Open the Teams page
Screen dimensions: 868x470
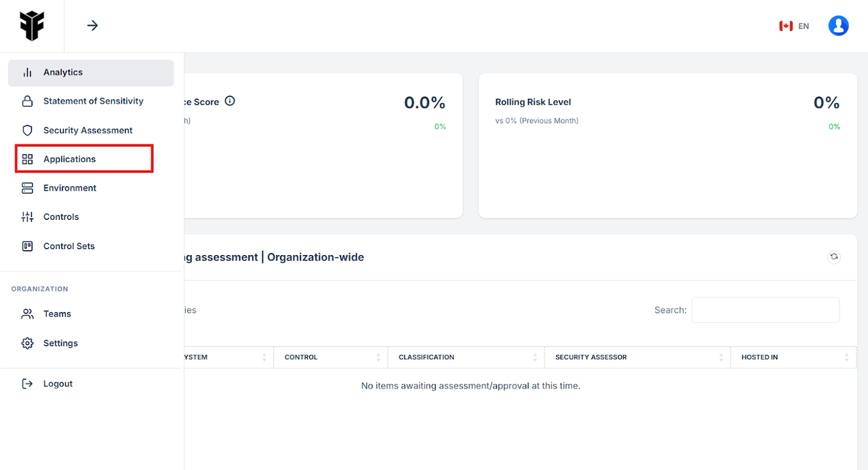tap(57, 314)
